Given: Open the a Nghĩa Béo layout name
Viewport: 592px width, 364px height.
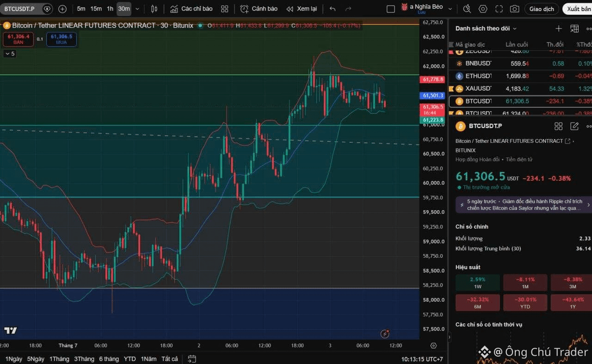Looking at the screenshot, I should point(426,7).
